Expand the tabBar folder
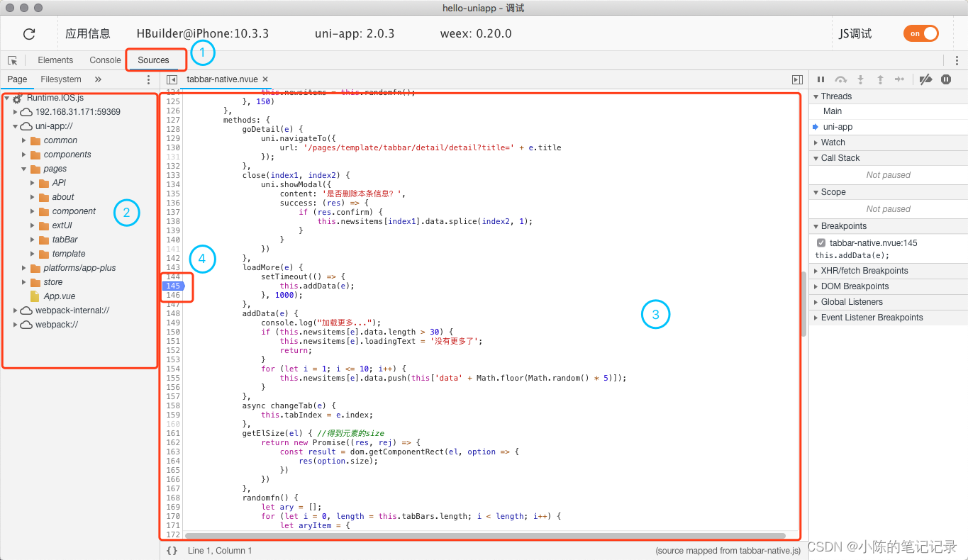The height and width of the screenshot is (560, 968). pyautogui.click(x=33, y=240)
